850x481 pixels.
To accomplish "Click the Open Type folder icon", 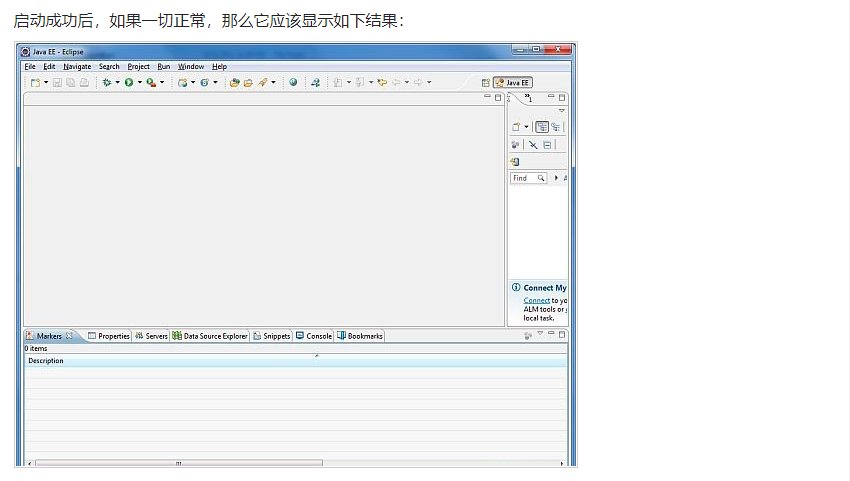I will [x=234, y=83].
